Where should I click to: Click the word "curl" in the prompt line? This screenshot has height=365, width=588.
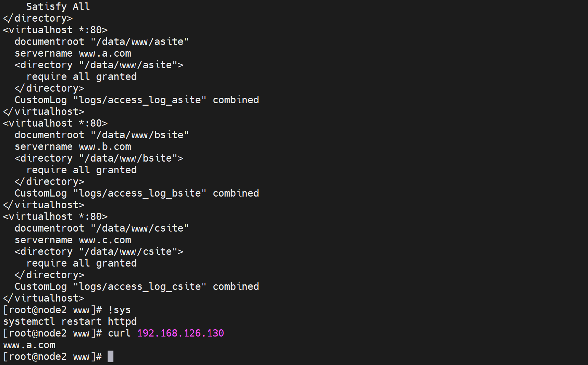[x=119, y=333]
